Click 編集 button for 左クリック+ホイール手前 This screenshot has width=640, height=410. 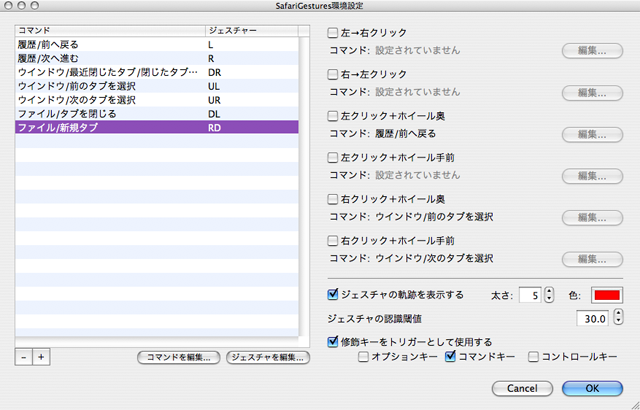click(592, 176)
